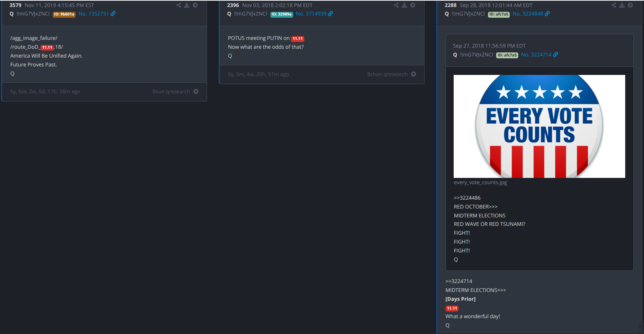The image size is (644, 334).
Task: Click text 'Future Proves Past.'
Action: click(34, 65)
